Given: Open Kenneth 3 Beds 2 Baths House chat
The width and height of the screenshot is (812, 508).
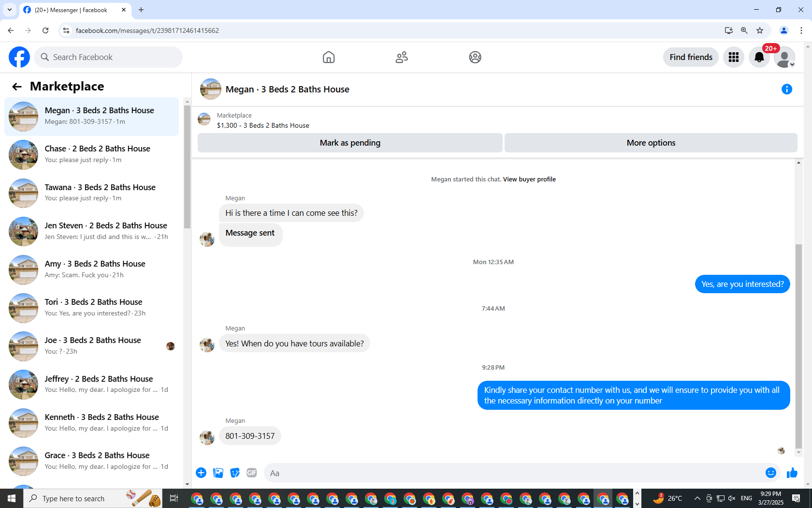Looking at the screenshot, I should coord(92,422).
